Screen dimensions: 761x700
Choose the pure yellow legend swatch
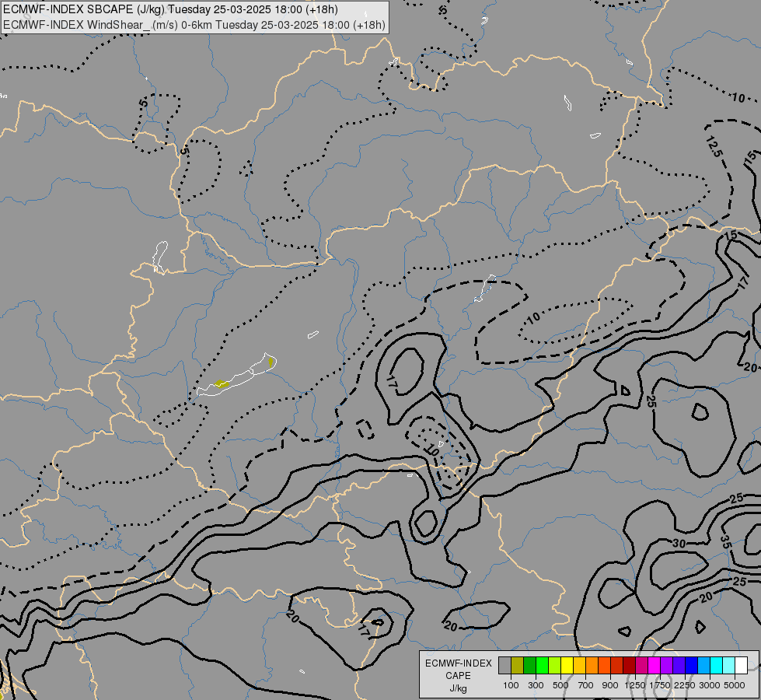point(567,666)
